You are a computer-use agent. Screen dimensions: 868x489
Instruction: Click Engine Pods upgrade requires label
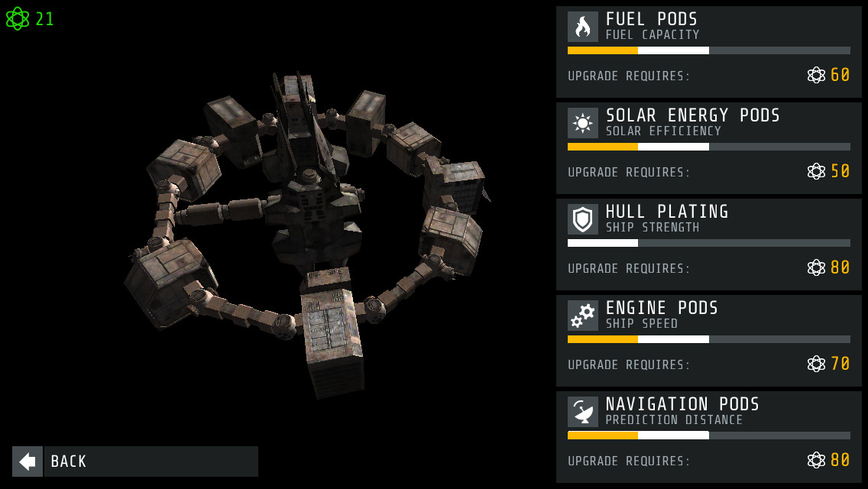click(x=629, y=365)
